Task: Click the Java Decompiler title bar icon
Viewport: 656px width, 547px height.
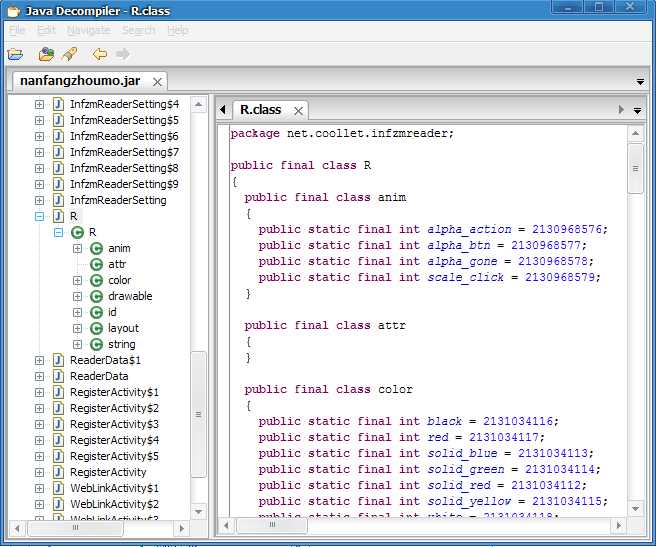Action: click(x=14, y=11)
